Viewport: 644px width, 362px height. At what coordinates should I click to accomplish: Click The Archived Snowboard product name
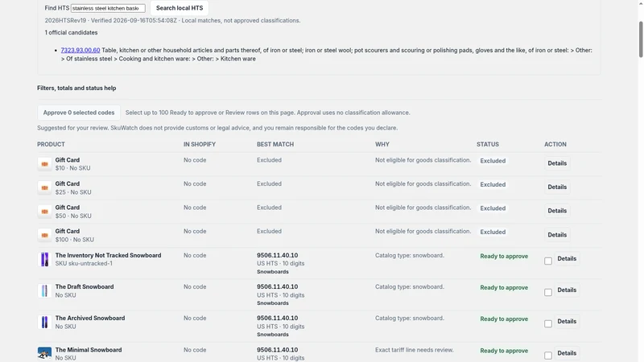click(90, 318)
